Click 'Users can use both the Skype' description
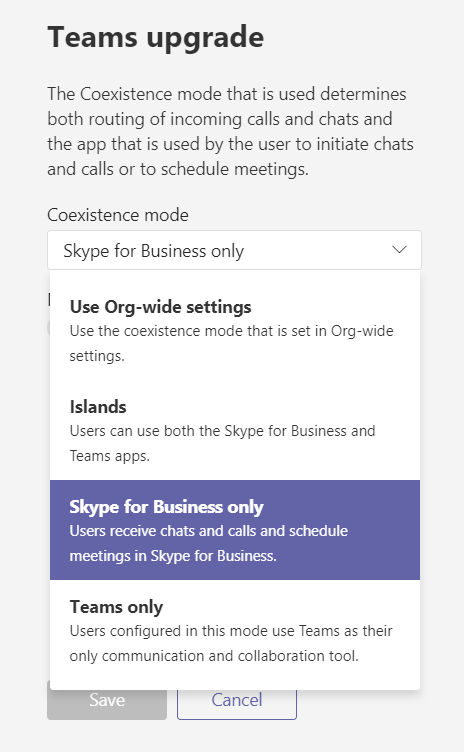464x752 pixels. (222, 431)
